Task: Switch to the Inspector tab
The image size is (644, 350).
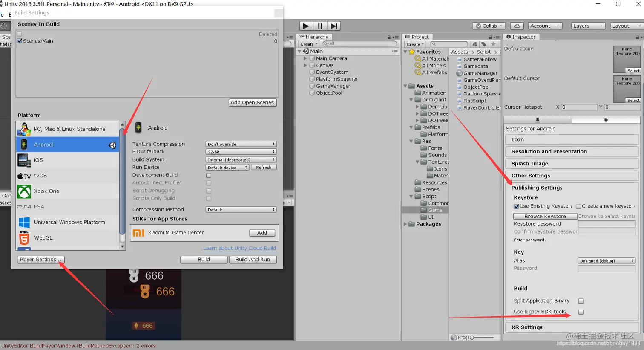Action: coord(520,37)
